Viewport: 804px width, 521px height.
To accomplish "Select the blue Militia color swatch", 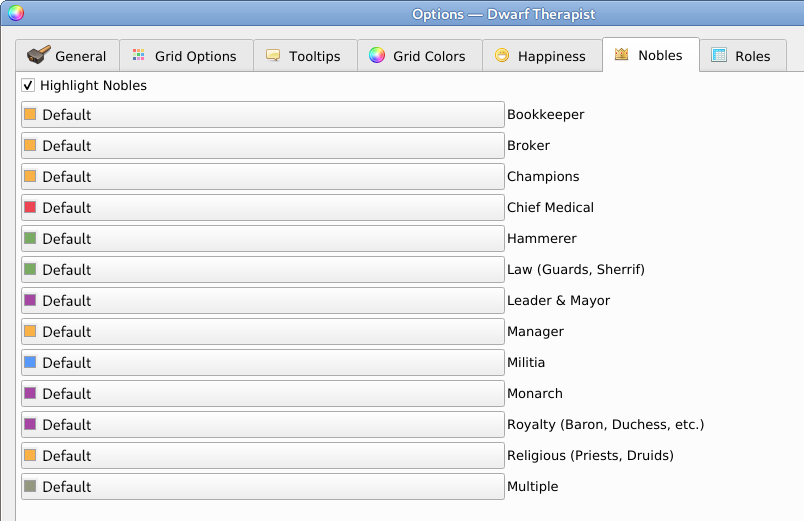I will [x=30, y=363].
